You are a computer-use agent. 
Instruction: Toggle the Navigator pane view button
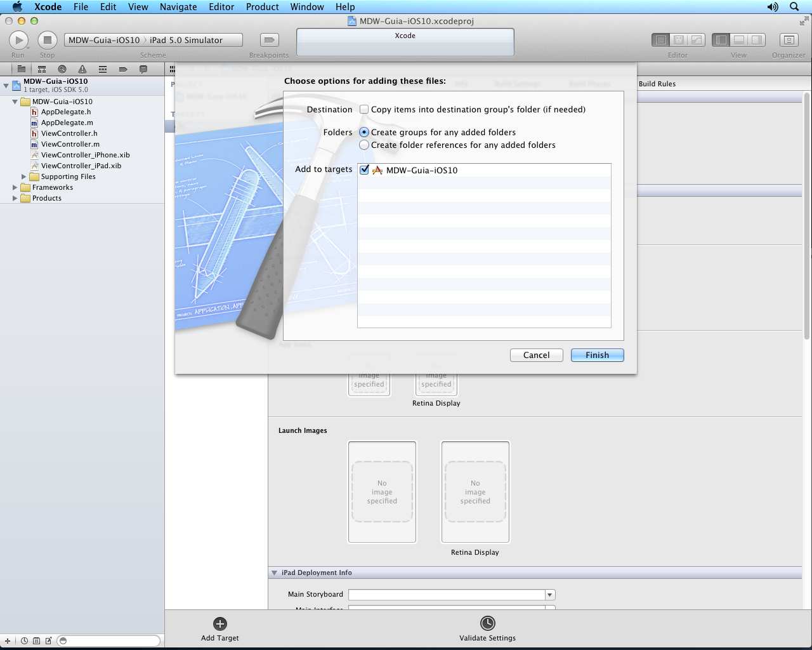(721, 40)
